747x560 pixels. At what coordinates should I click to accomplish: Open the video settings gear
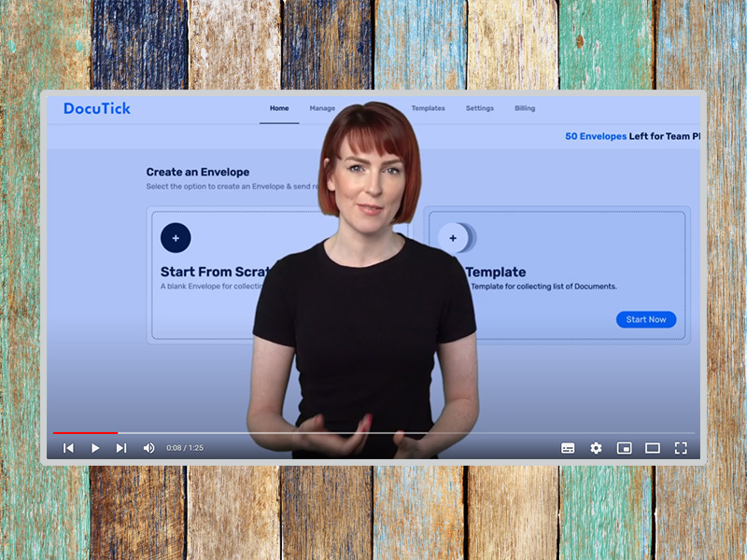(596, 448)
